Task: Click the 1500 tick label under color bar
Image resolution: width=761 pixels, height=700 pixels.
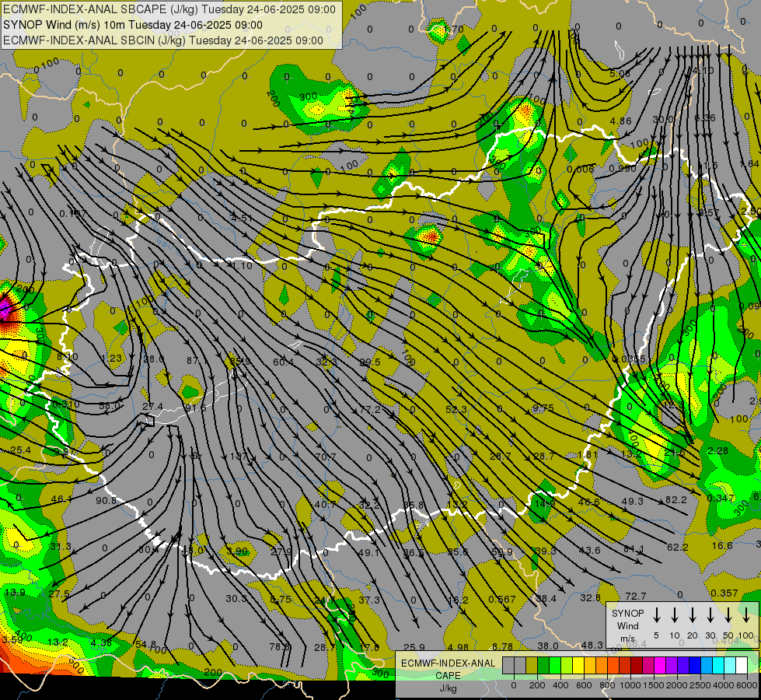Action: point(654,685)
